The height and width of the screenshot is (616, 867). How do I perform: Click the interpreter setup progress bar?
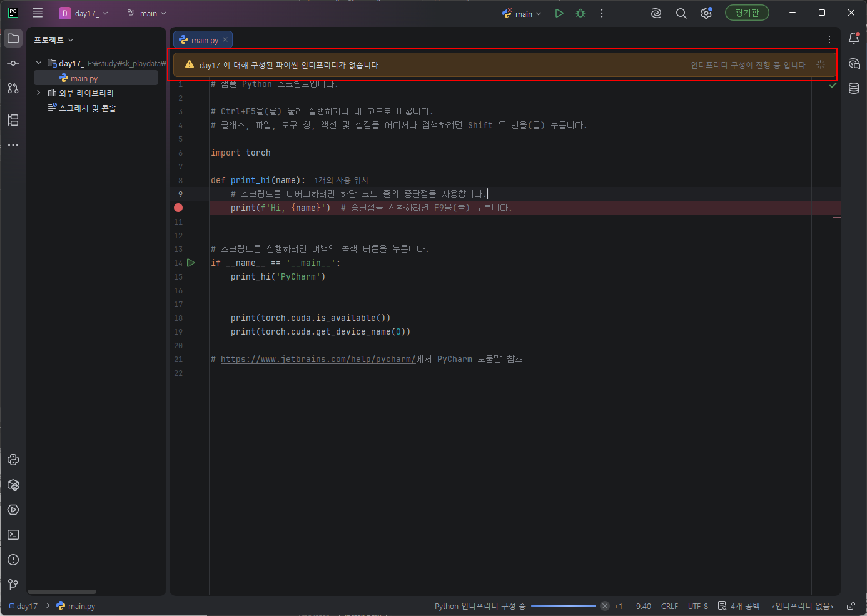click(563, 606)
